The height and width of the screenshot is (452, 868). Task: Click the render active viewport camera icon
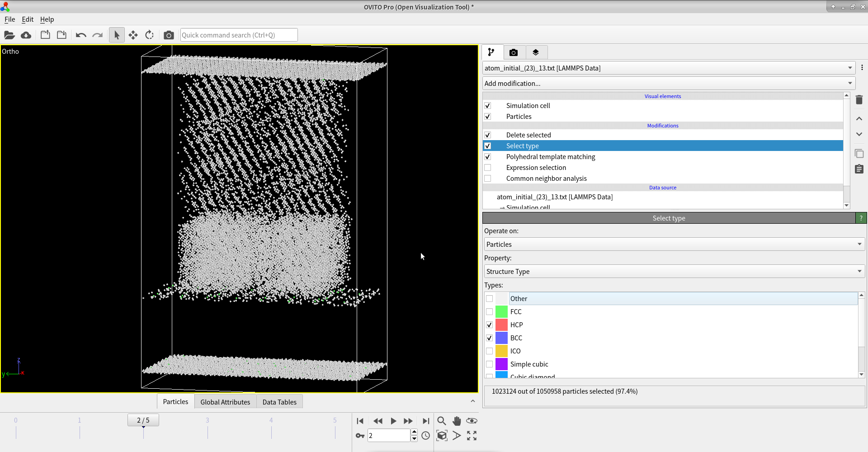pos(169,35)
